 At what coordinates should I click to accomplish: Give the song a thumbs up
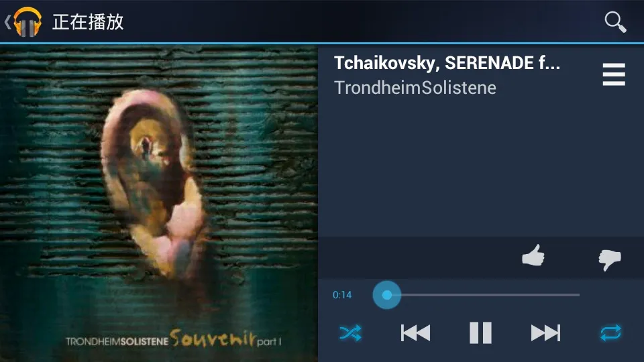[533, 255]
